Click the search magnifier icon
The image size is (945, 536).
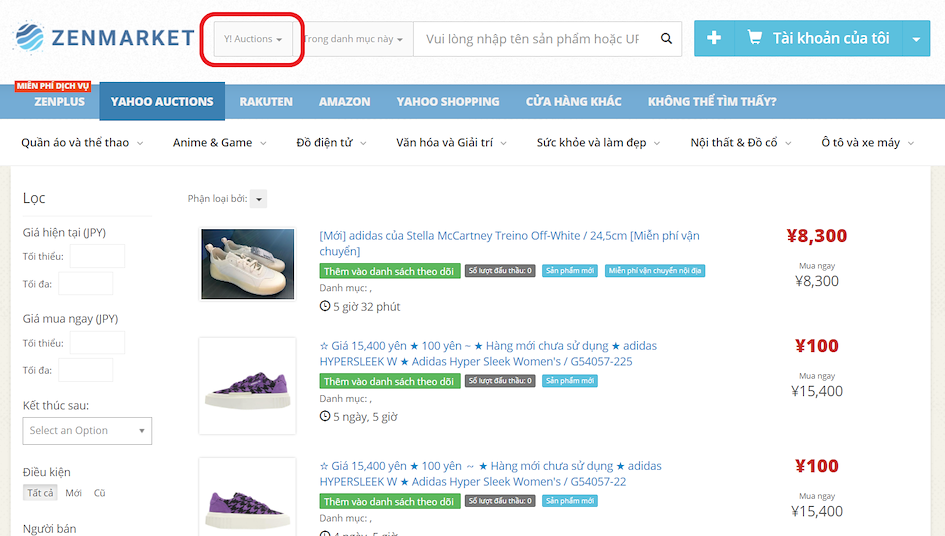tap(666, 39)
